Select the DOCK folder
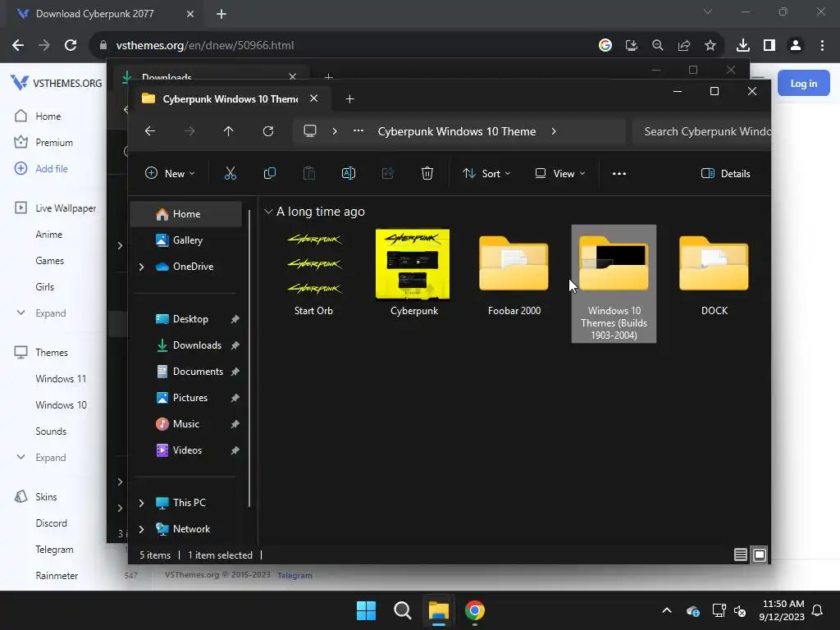 click(714, 272)
